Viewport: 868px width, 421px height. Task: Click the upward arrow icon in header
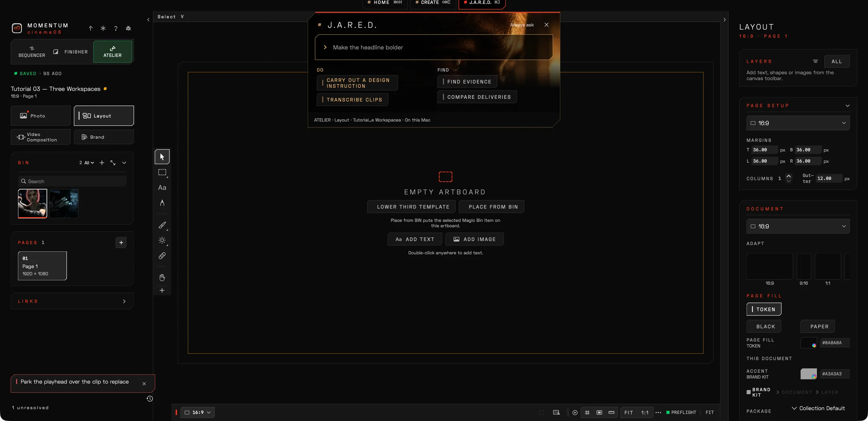coord(91,28)
